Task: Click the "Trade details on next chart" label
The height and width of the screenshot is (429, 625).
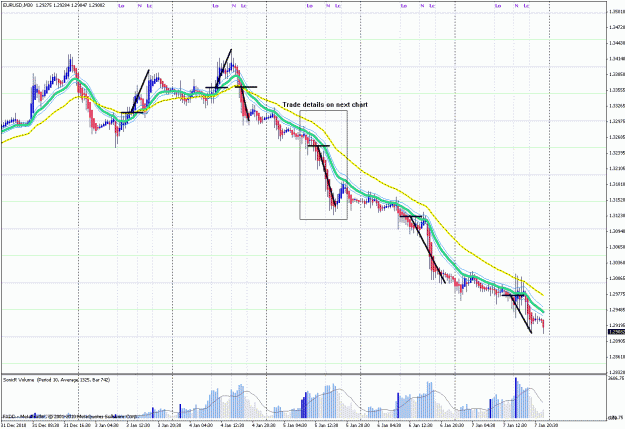Action: pos(325,104)
